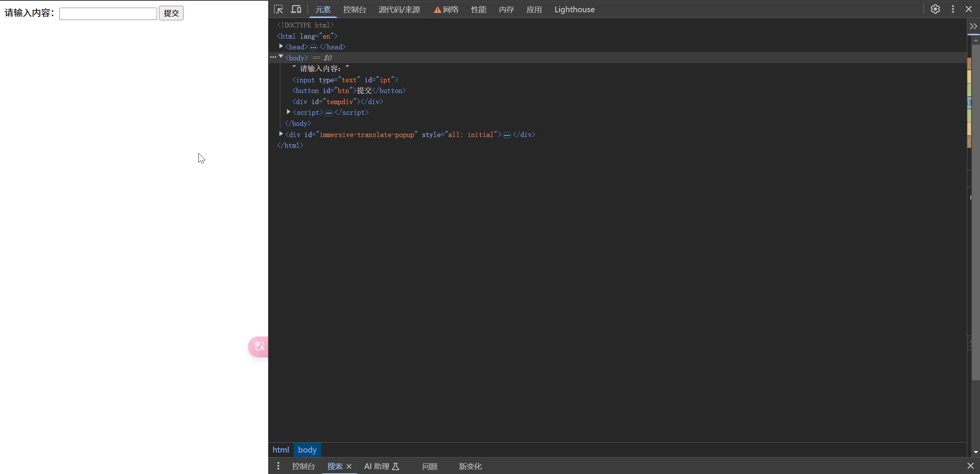Screen dimensions: 980x474
Task: Collapse the body element node
Action: (281, 57)
